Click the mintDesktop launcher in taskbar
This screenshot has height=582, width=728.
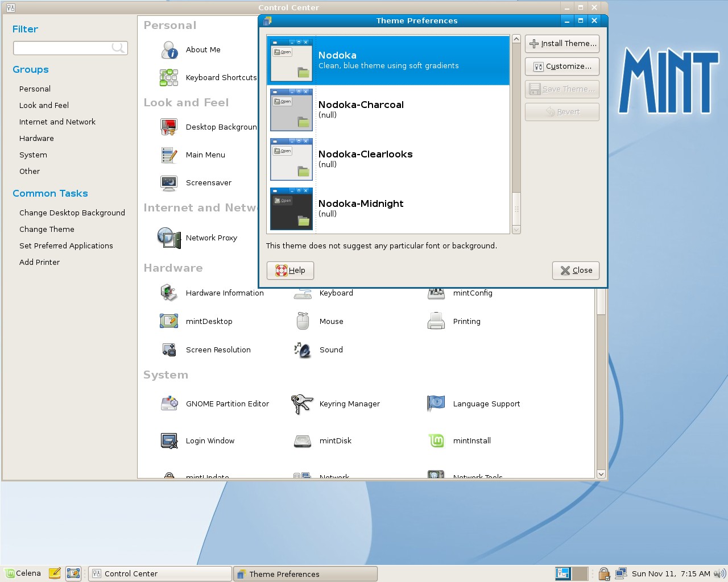coord(73,573)
